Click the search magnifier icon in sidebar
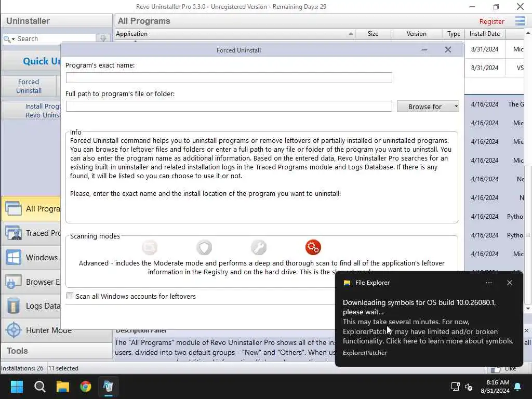 pyautogui.click(x=6, y=39)
